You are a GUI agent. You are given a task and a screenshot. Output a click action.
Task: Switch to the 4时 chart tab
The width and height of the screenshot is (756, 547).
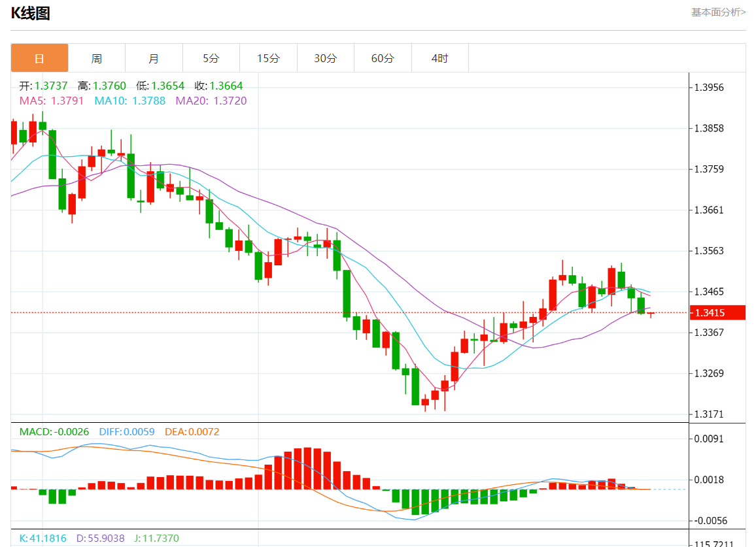tap(439, 58)
